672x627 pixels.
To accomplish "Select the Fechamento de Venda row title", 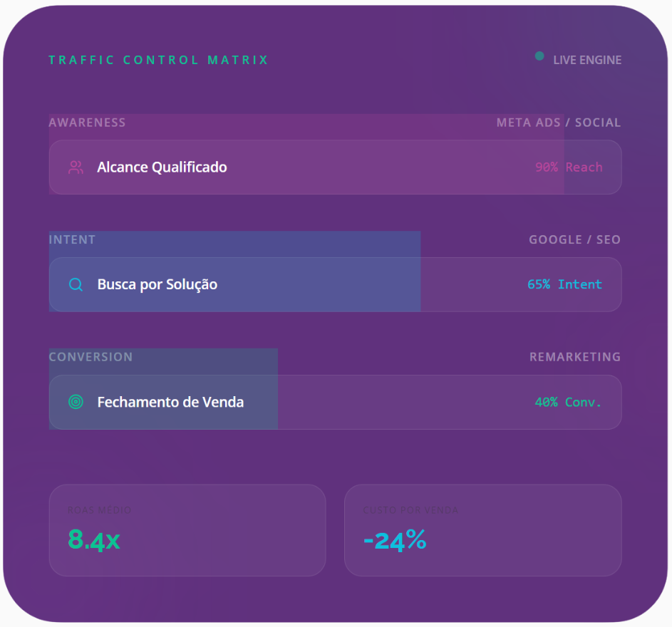I will click(170, 402).
